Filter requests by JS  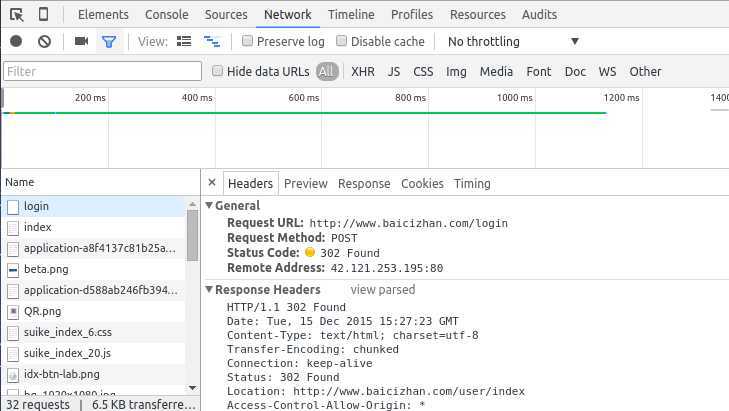coord(394,72)
